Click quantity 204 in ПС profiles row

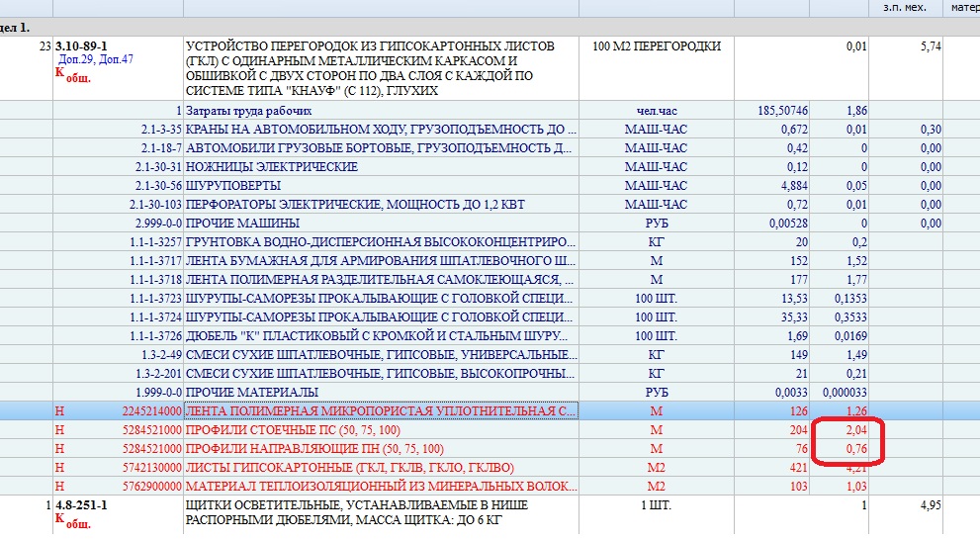click(798, 429)
